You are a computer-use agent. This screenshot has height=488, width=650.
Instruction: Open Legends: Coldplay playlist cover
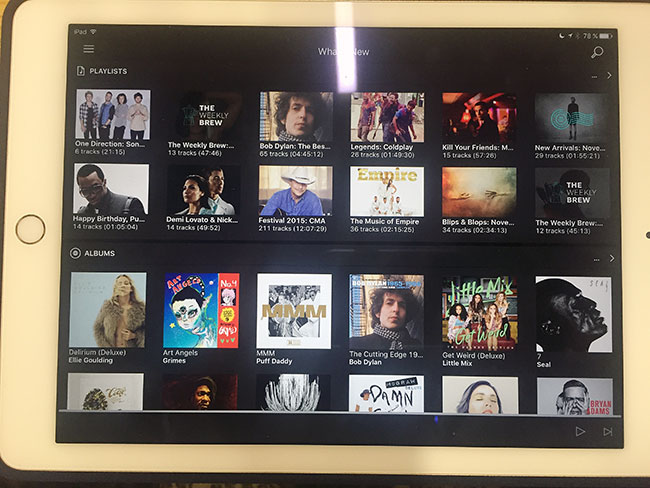click(x=387, y=118)
